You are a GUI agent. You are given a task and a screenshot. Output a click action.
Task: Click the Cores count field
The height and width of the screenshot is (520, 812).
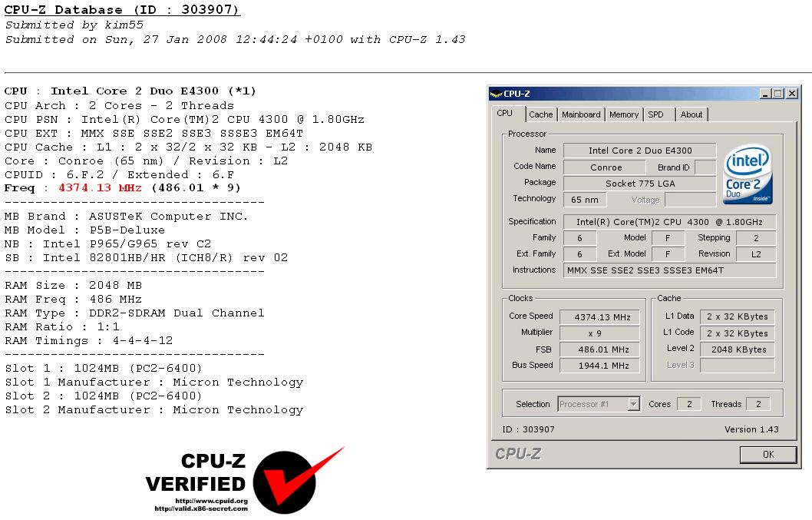[689, 404]
